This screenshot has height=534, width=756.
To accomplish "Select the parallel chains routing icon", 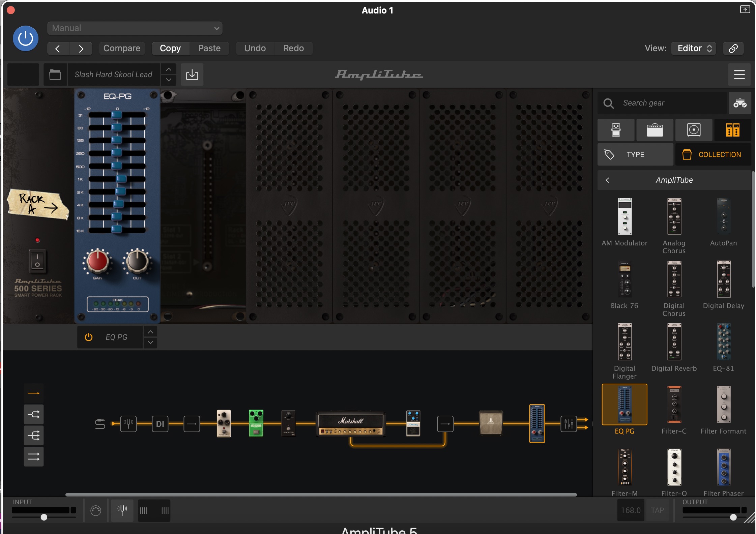I will 34,457.
